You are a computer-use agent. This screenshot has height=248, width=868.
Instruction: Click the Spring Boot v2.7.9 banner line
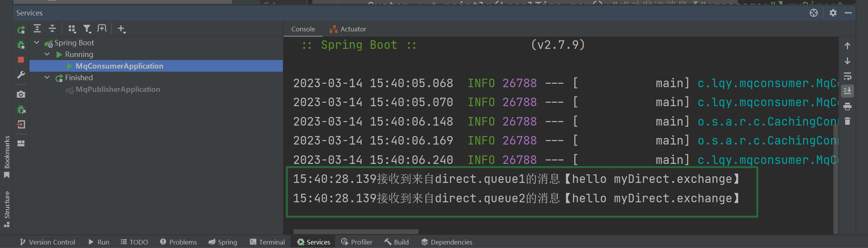point(443,45)
